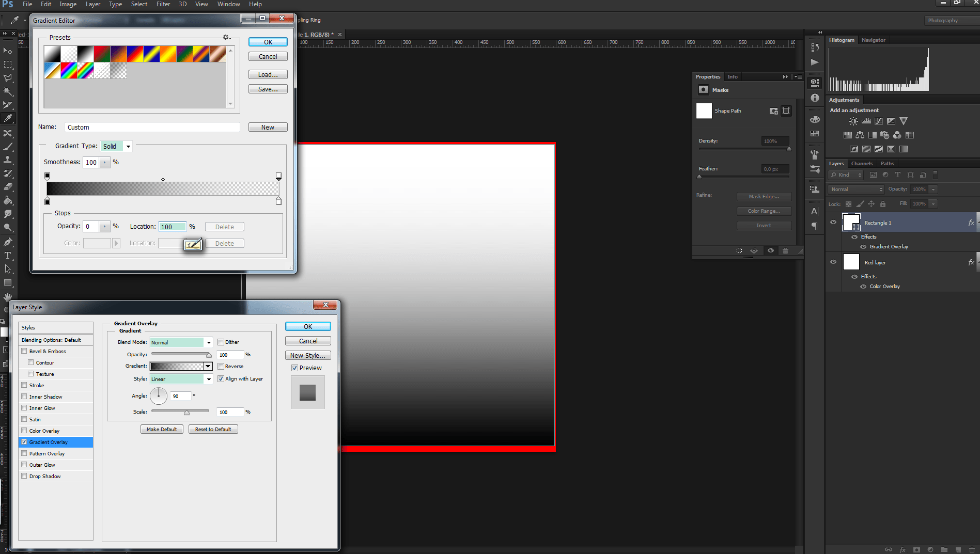Screen dimensions: 980x554
Task: Toggle the Preview checkbox
Action: point(294,368)
